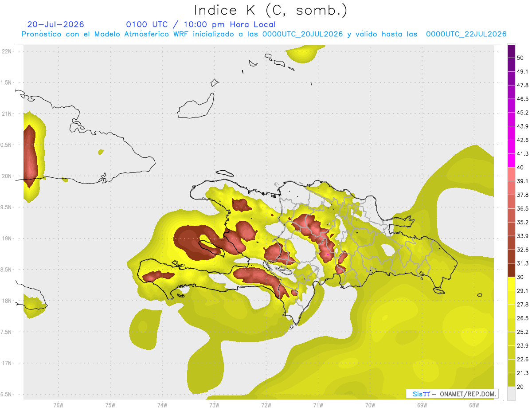The height and width of the screenshot is (411, 532).
Task: Click the color scale value 40
Action: 520,168
